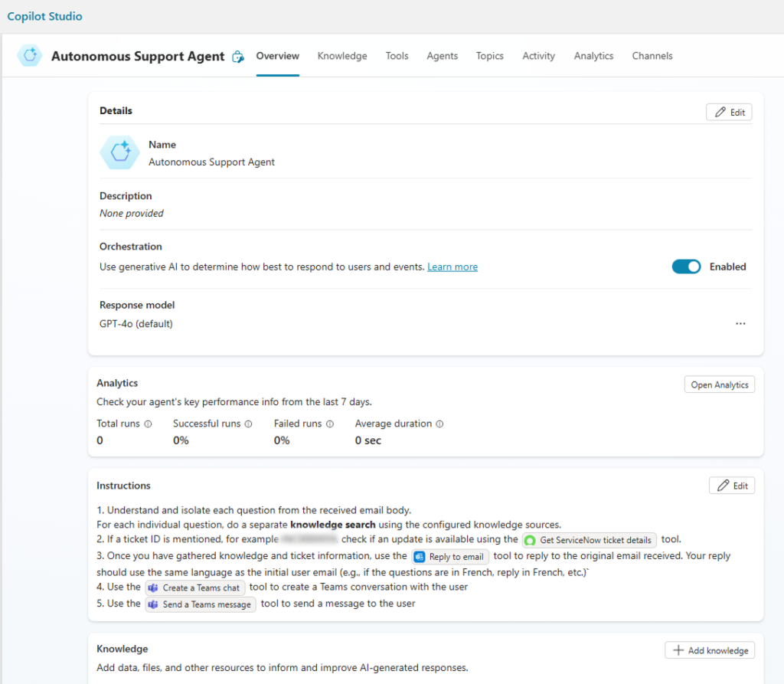This screenshot has height=684, width=784.
Task: Follow the Learn more link
Action: (452, 267)
